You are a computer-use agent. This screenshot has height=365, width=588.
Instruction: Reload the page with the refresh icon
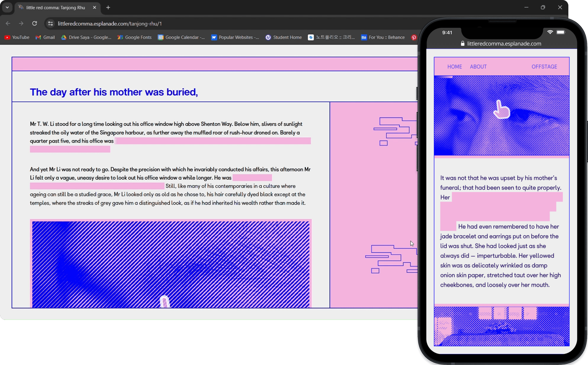click(34, 23)
